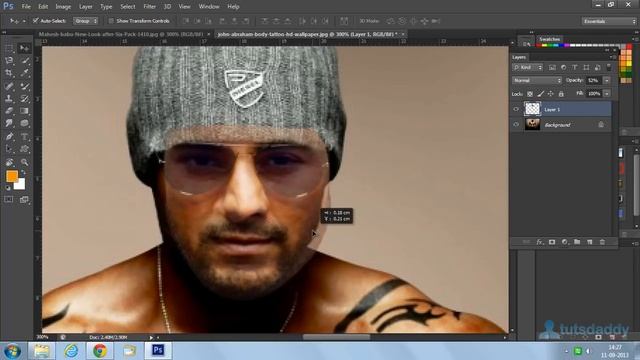This screenshot has height=360, width=640.
Task: Select the Brush tool
Action: (24, 86)
